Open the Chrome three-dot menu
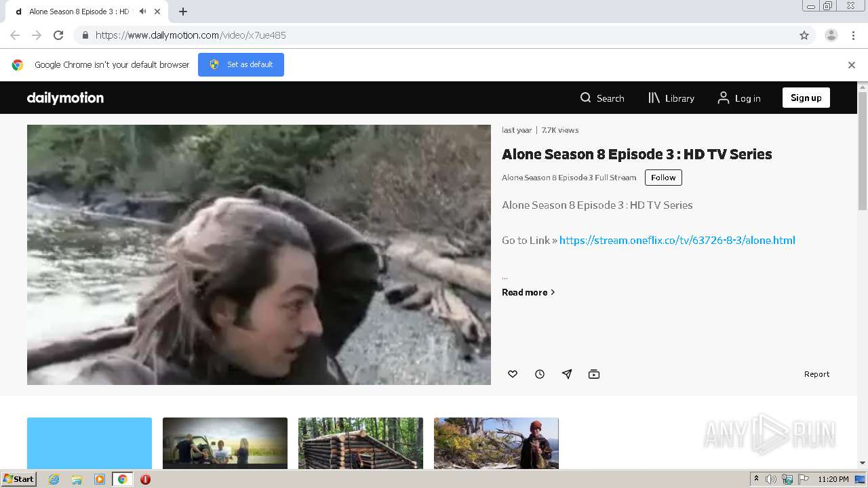The width and height of the screenshot is (868, 488). 853,35
